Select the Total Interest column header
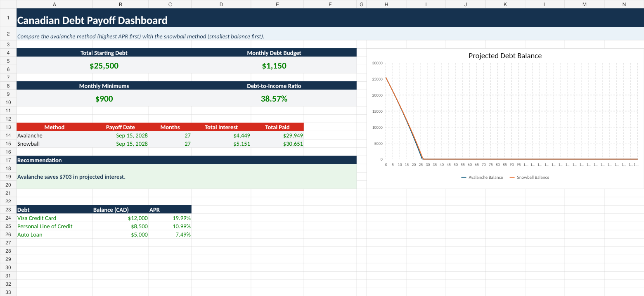The image size is (644, 296). pyautogui.click(x=221, y=127)
